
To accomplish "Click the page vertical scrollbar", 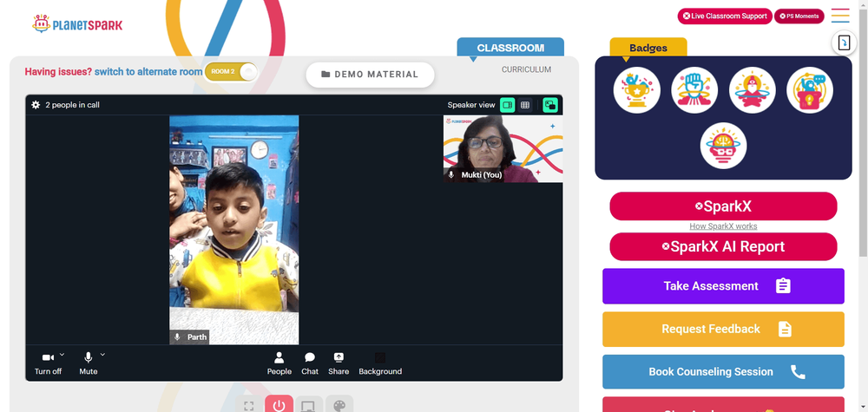I will tap(863, 133).
